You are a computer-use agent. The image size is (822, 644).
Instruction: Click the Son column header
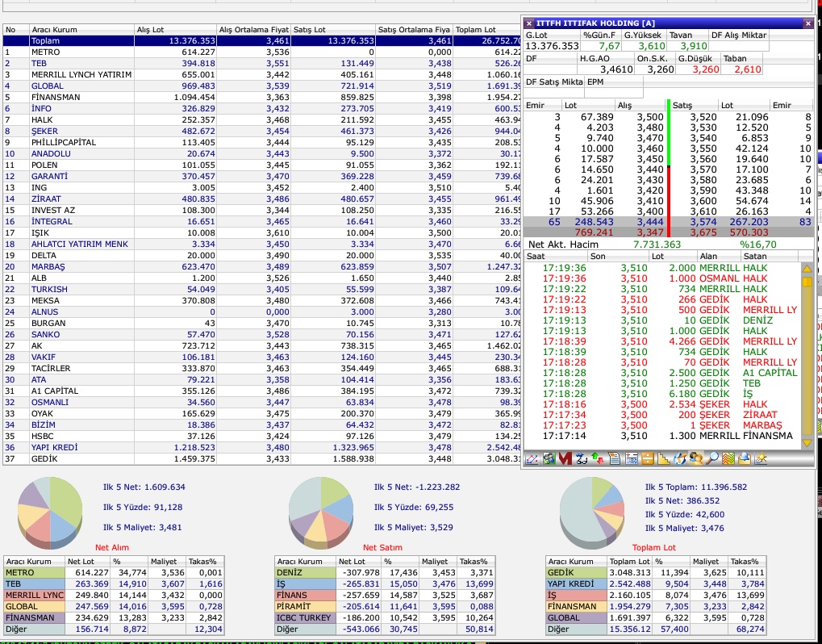(x=619, y=257)
